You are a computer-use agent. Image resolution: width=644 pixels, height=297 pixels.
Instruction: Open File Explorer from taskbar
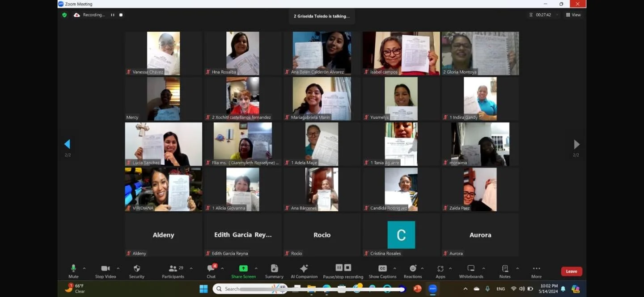(x=312, y=289)
